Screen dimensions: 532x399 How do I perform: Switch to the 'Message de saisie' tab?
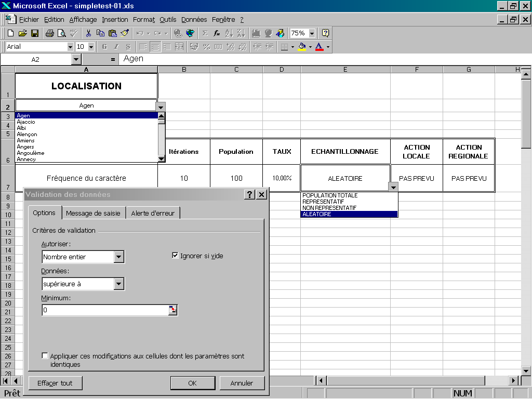tap(93, 213)
